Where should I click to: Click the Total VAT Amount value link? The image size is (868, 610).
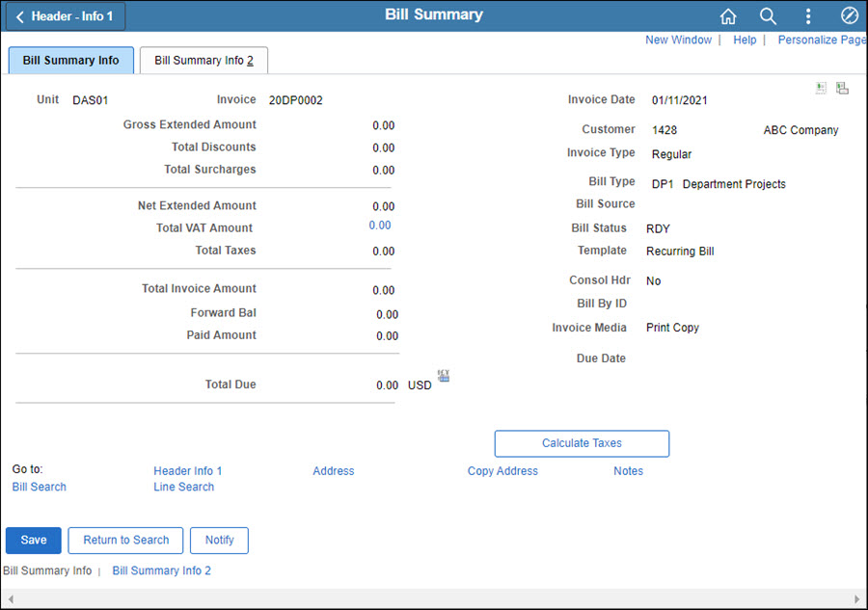(x=380, y=225)
